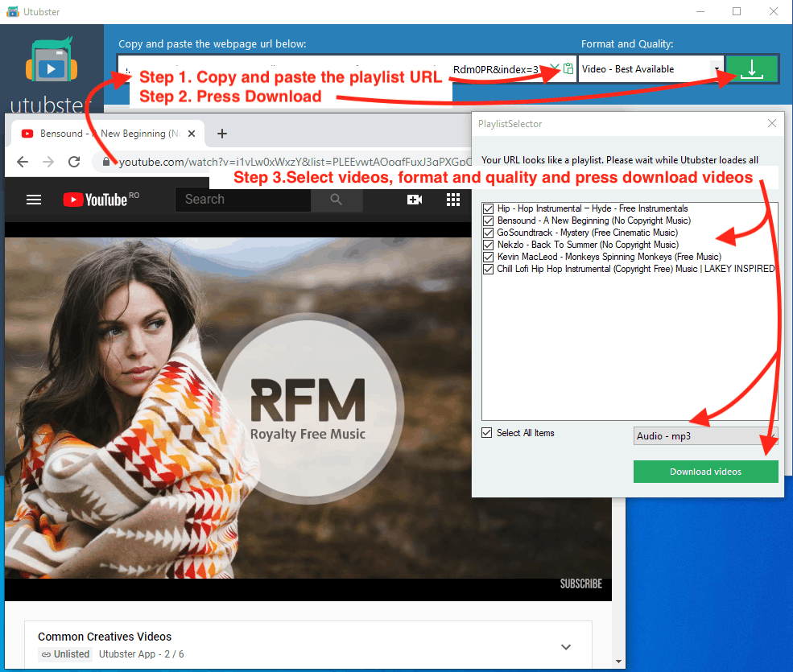Screen dimensions: 793x672
Task: Click the YouTube Search input field
Action: pyautogui.click(x=243, y=200)
